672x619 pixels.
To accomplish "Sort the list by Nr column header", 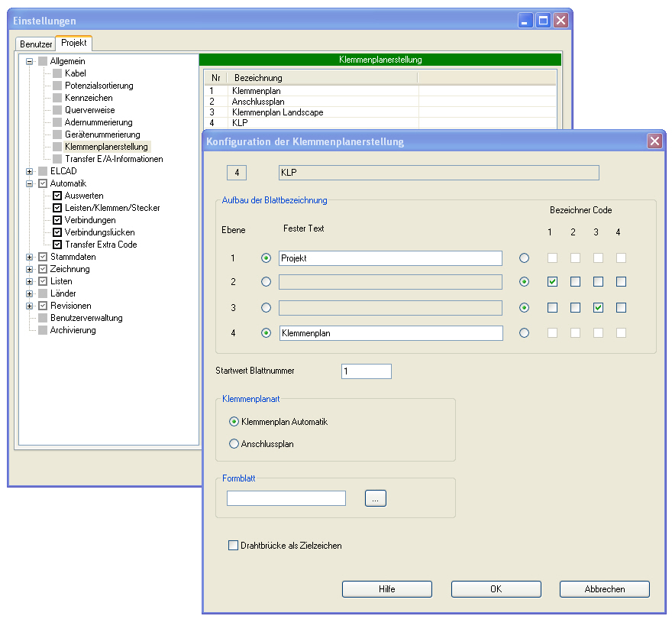I will click(215, 78).
